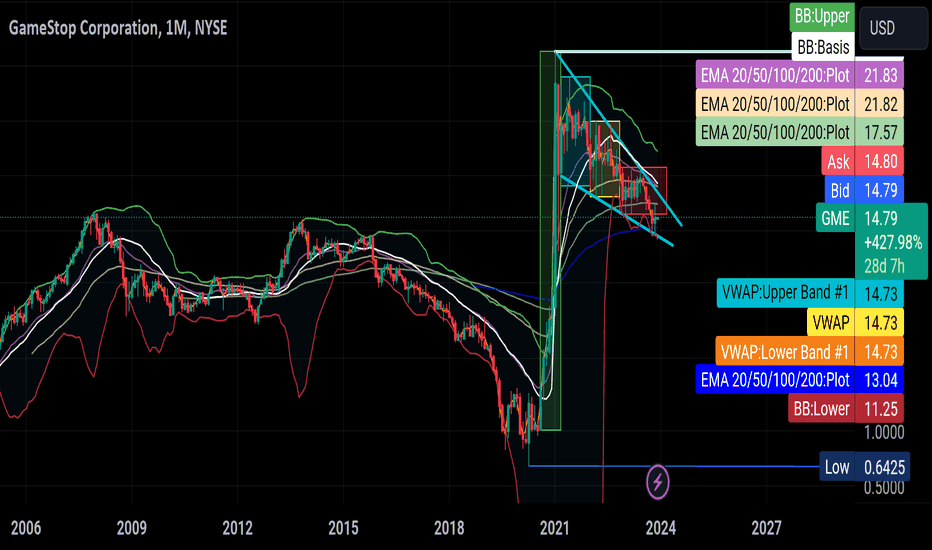Click the 28d 7h bar countdown
This screenshot has width=932, height=550.
pyautogui.click(x=884, y=266)
